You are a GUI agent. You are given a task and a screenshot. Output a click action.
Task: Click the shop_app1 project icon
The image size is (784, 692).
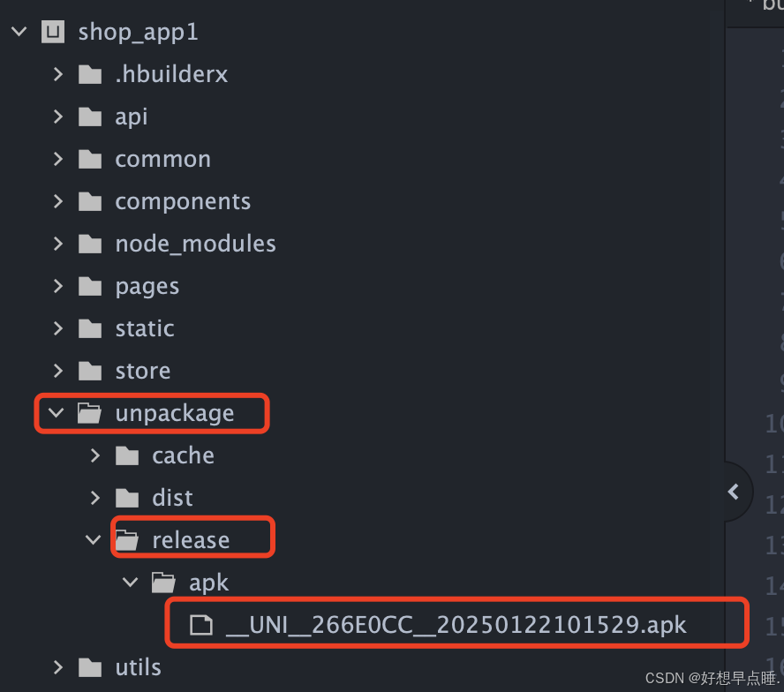point(53,31)
